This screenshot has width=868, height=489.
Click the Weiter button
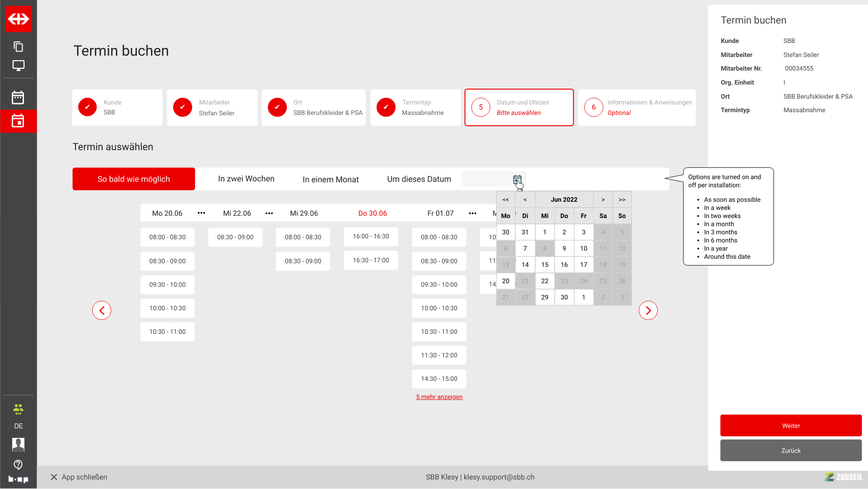pyautogui.click(x=791, y=426)
